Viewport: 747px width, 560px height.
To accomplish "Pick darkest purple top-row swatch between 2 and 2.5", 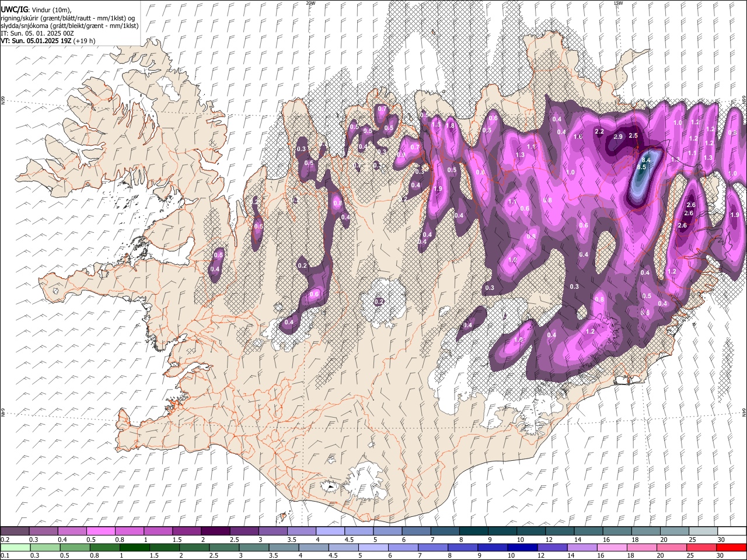I will [215, 531].
